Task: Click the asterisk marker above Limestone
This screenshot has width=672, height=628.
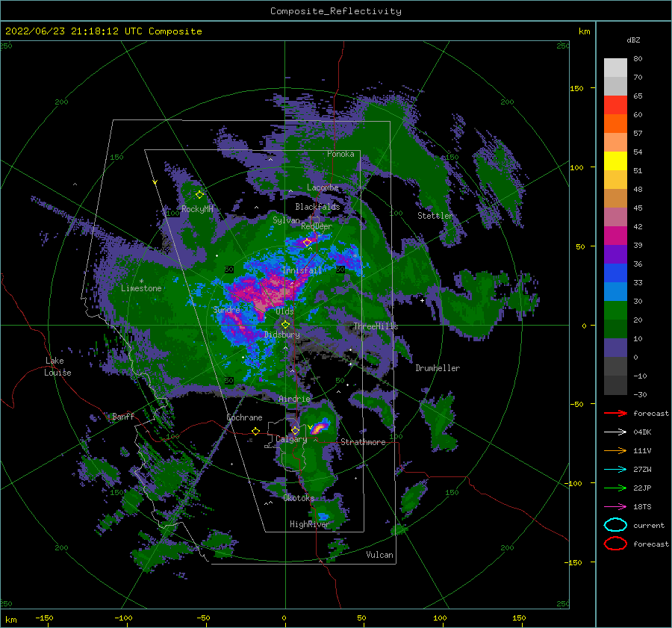Action: (x=141, y=282)
